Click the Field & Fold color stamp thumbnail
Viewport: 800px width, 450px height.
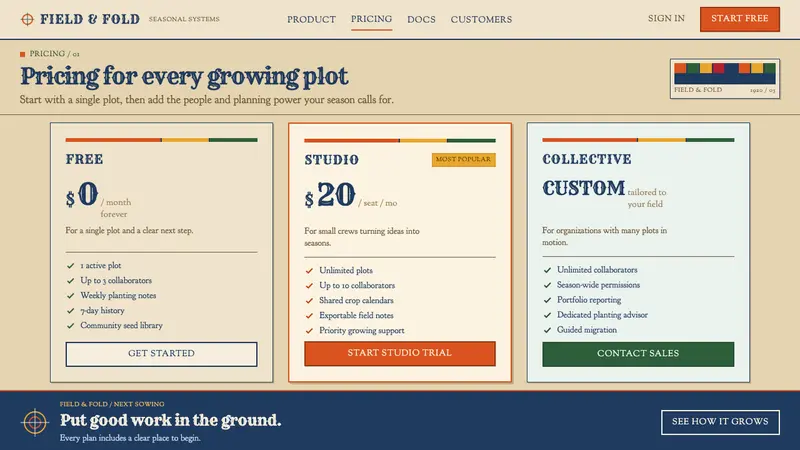pyautogui.click(x=724, y=78)
